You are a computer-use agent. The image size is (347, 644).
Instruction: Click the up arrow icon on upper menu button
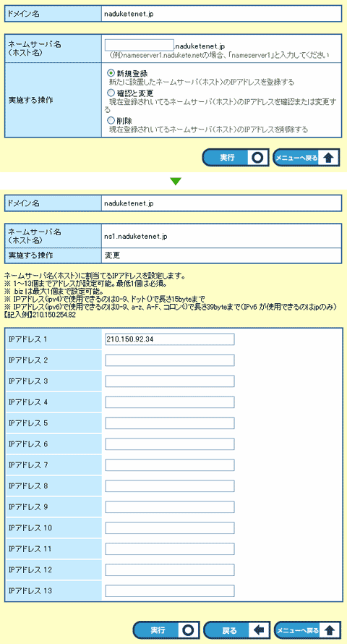[x=328, y=158]
